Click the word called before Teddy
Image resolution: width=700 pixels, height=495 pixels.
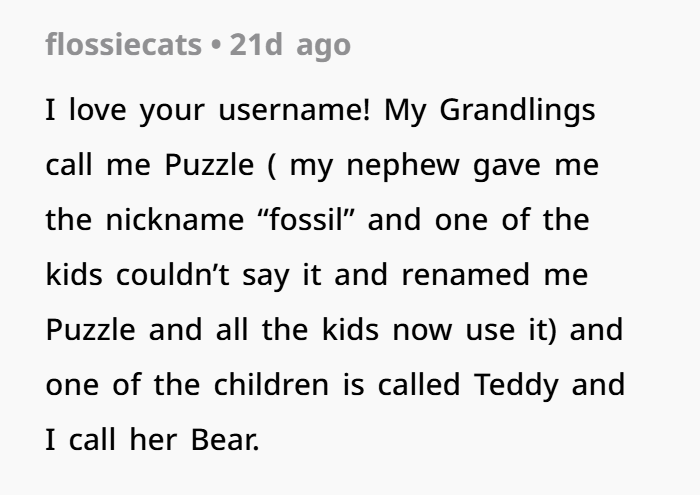(419, 385)
